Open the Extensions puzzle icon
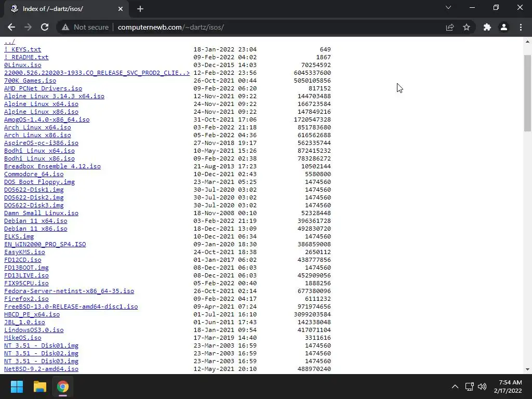 click(487, 27)
